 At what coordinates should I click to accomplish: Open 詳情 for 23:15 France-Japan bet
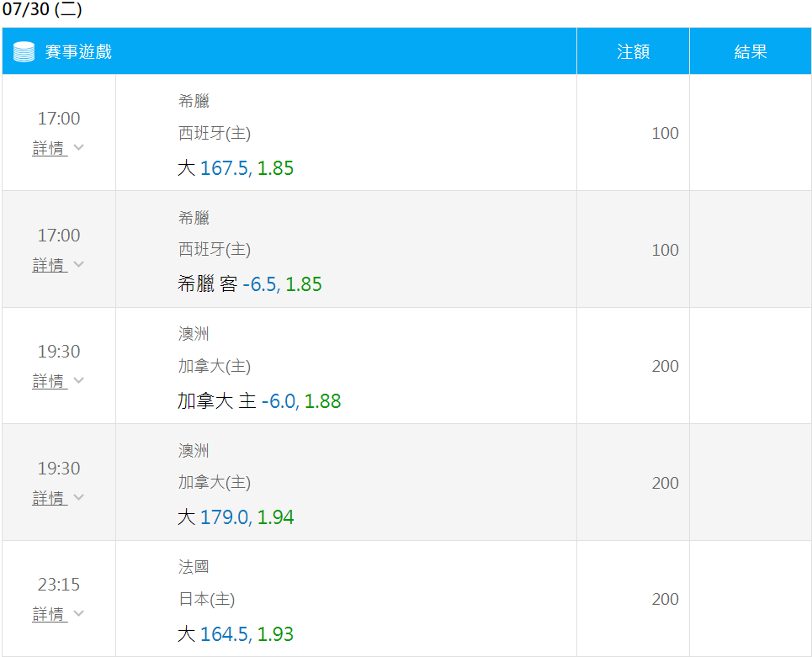pos(50,614)
